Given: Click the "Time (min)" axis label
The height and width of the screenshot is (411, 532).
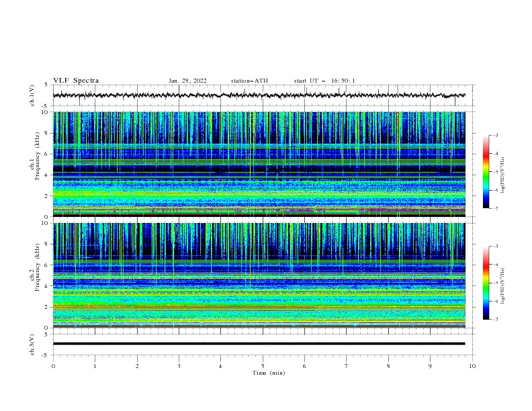Looking at the screenshot, I should coord(269,373).
